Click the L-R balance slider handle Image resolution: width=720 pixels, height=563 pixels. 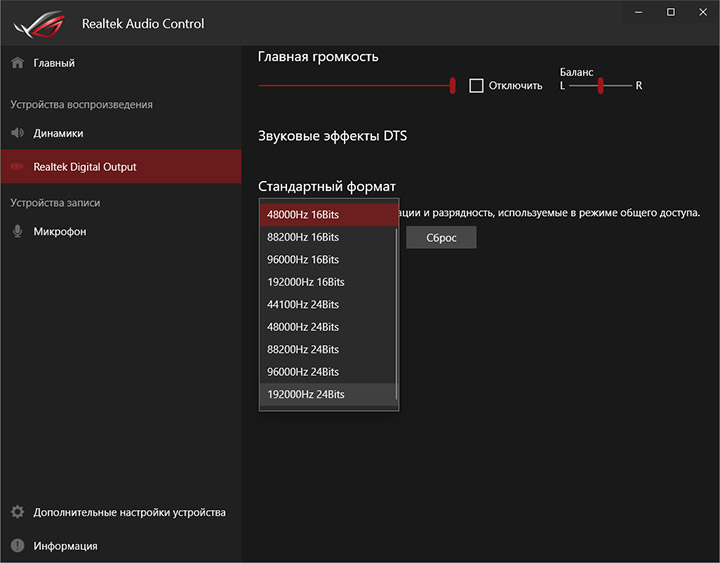point(601,85)
